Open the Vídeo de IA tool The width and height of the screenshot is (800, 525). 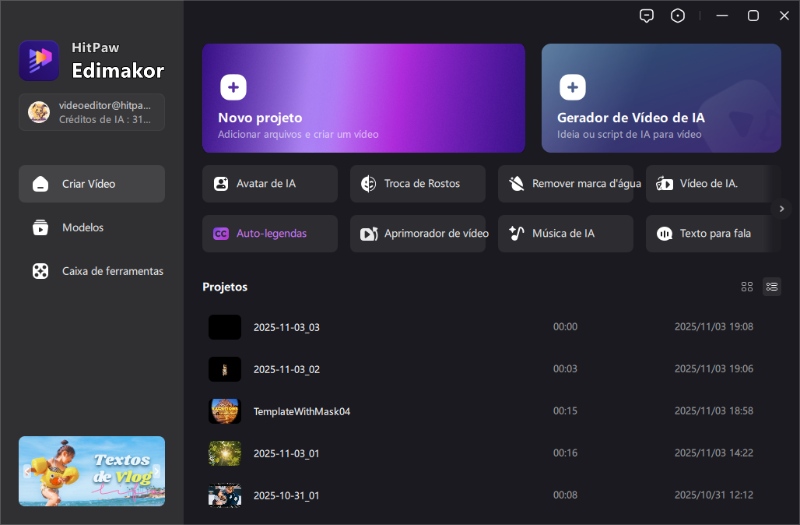pyautogui.click(x=706, y=184)
